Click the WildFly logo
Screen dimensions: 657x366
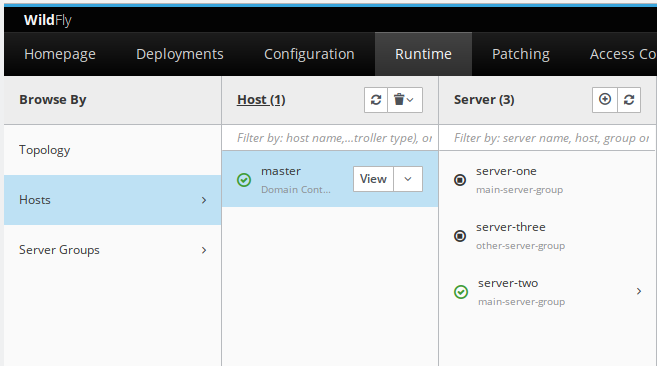coord(47,20)
